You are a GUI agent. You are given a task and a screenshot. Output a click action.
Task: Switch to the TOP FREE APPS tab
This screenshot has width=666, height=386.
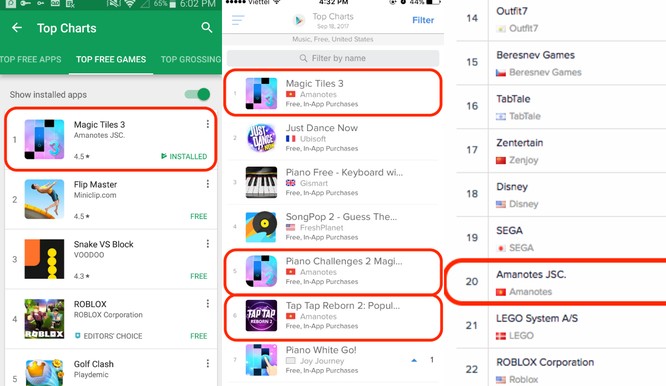click(31, 59)
